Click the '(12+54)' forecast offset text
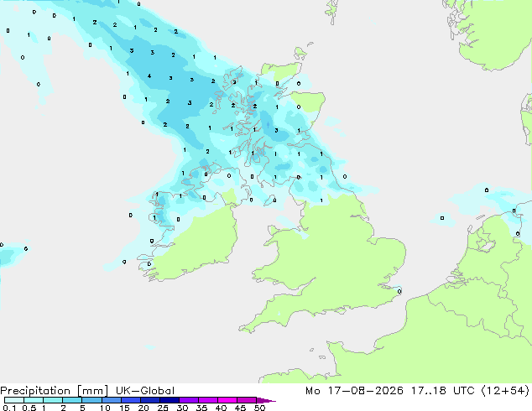This screenshot has height=411, width=532. (x=505, y=391)
